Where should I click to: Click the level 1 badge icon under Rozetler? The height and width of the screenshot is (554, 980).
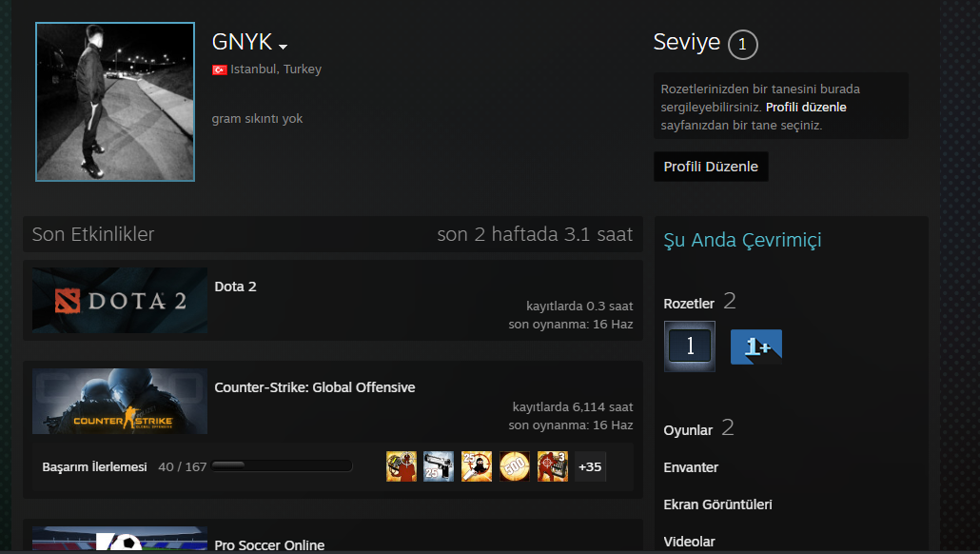pos(690,346)
